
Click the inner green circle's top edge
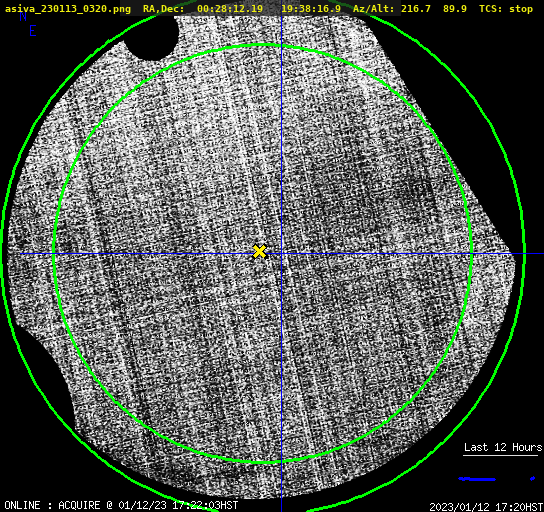coord(263,45)
